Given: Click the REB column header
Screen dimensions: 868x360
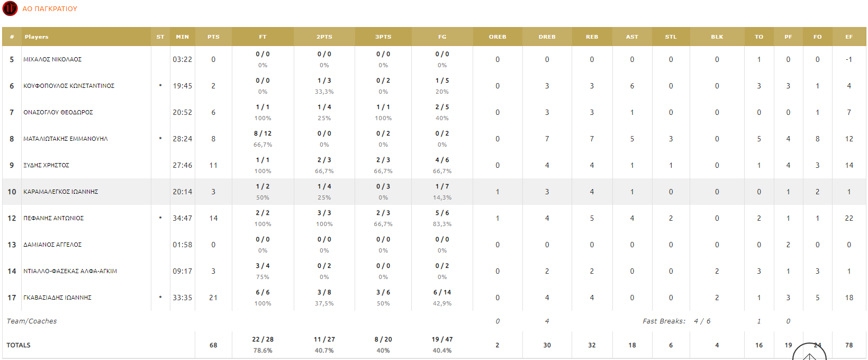Looking at the screenshot, I should pos(592,37).
